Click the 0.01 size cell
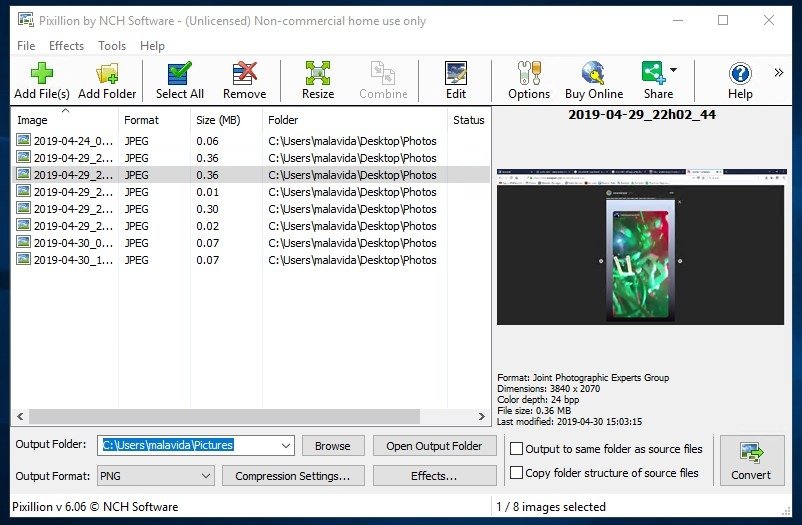 207,192
